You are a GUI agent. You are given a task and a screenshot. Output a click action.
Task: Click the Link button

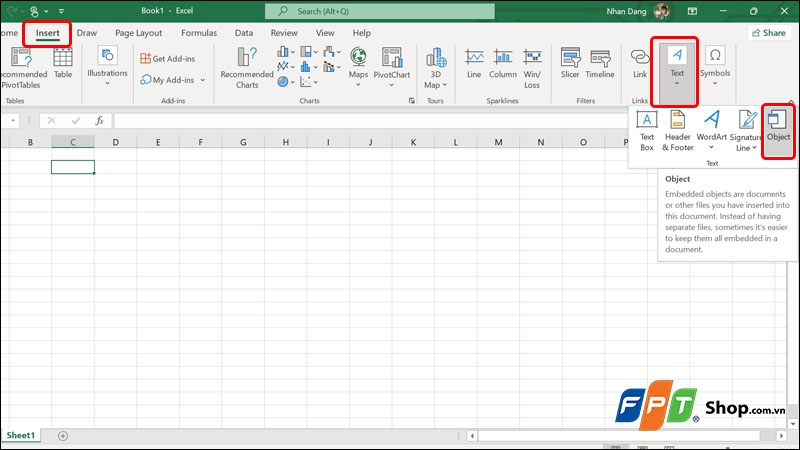(x=640, y=63)
